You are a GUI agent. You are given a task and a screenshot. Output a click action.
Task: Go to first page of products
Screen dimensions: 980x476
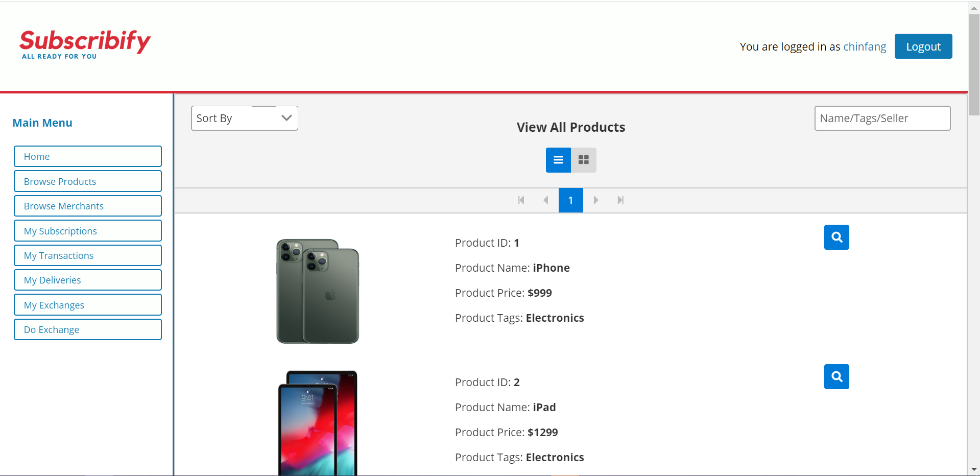point(521,200)
